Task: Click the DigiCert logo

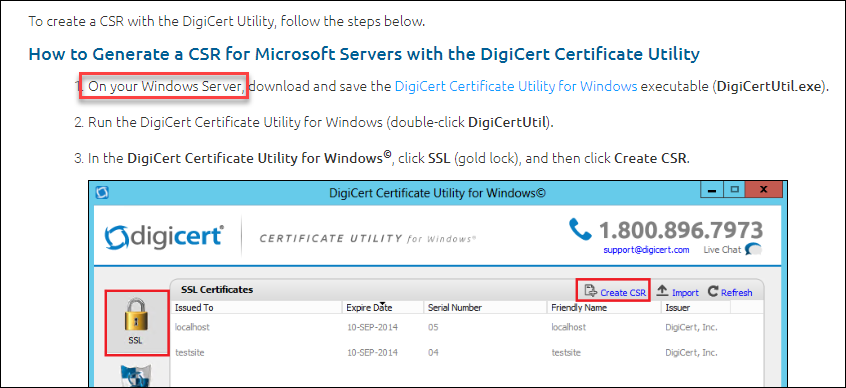Action: pos(164,236)
